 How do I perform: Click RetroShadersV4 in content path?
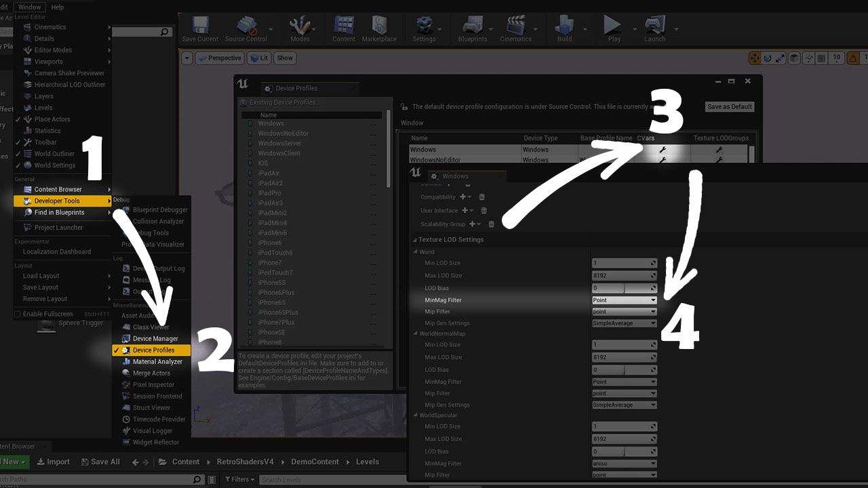point(245,462)
